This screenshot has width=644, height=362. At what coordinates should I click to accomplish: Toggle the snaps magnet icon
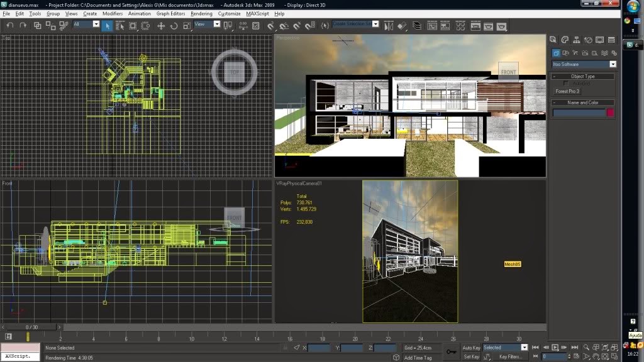coord(270,26)
